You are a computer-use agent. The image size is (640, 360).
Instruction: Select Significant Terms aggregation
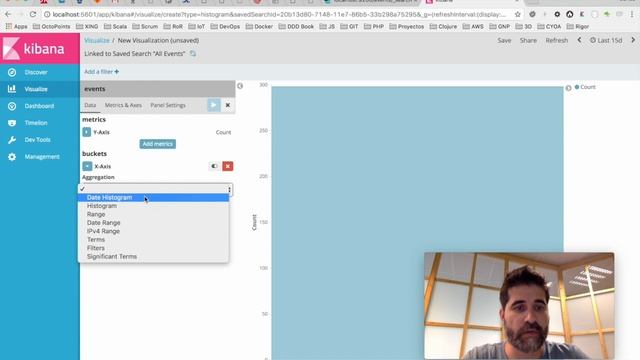153,257
